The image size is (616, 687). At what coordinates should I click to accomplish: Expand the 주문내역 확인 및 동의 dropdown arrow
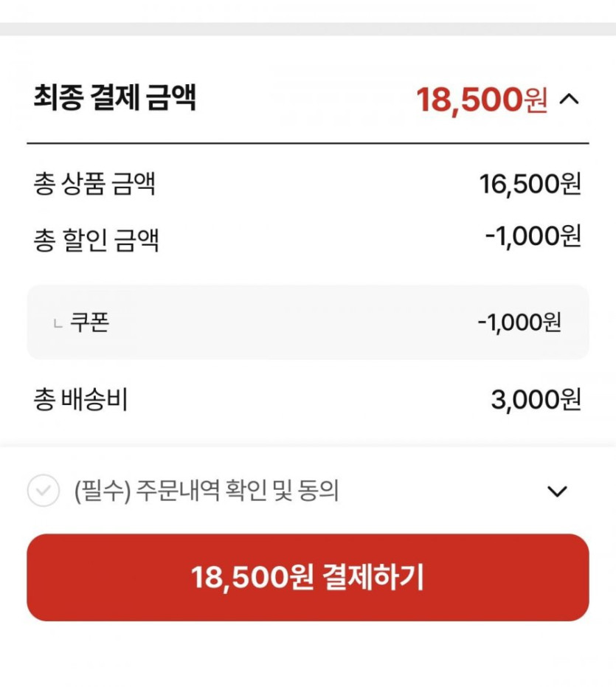558,491
